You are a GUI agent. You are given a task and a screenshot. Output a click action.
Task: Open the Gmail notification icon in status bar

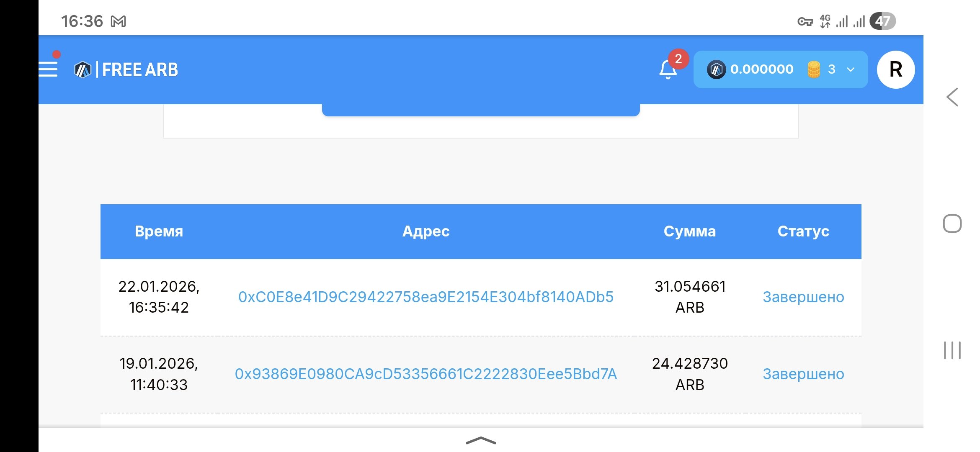118,21
